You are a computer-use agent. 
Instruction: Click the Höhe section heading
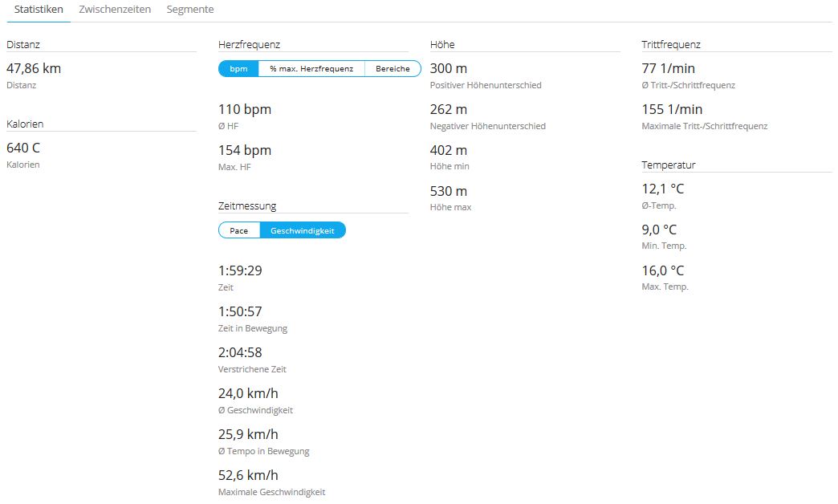(442, 45)
